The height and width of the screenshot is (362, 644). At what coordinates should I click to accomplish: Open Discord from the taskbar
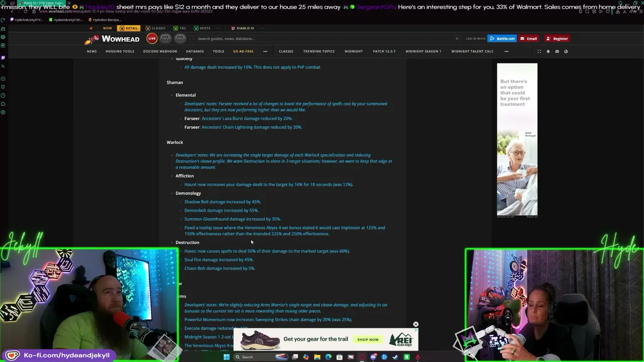click(373, 357)
